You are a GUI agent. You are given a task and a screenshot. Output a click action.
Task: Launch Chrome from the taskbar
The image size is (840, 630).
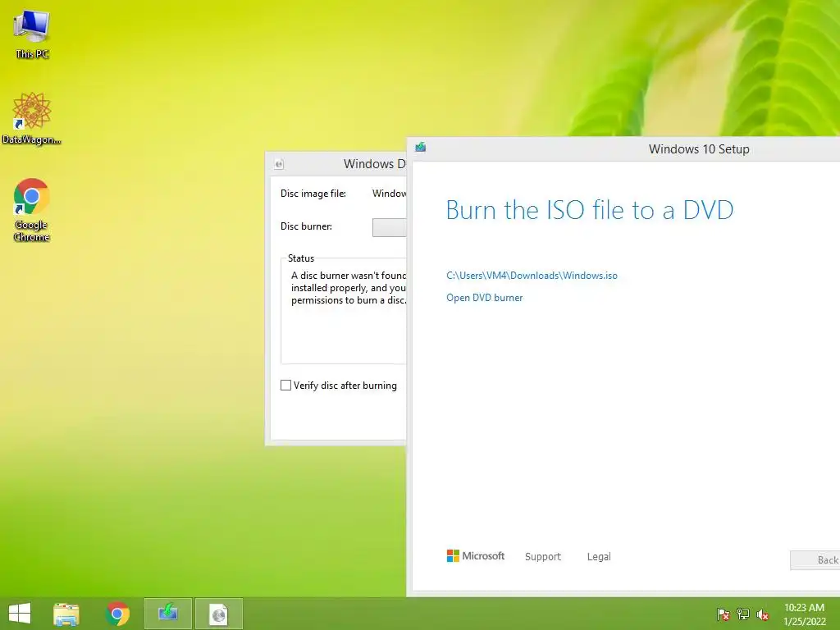point(117,614)
